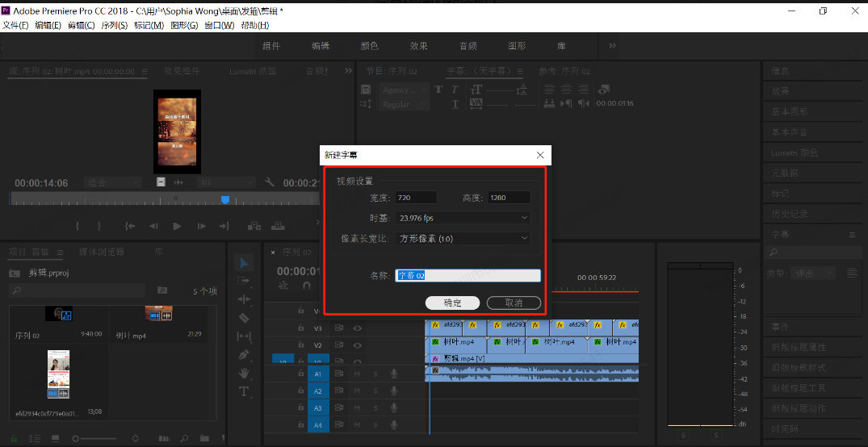The image size is (868, 447).
Task: Click source monitor blue playhead marker
Action: tap(224, 200)
